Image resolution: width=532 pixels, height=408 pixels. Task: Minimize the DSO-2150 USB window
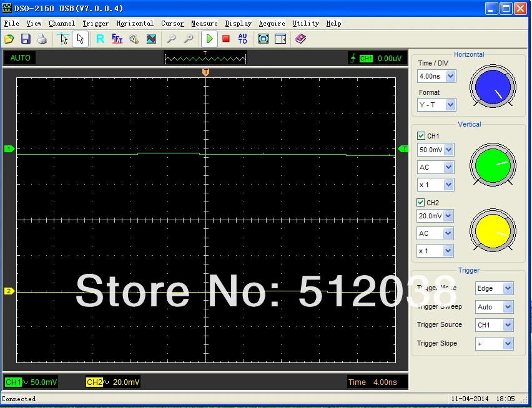pyautogui.click(x=491, y=9)
